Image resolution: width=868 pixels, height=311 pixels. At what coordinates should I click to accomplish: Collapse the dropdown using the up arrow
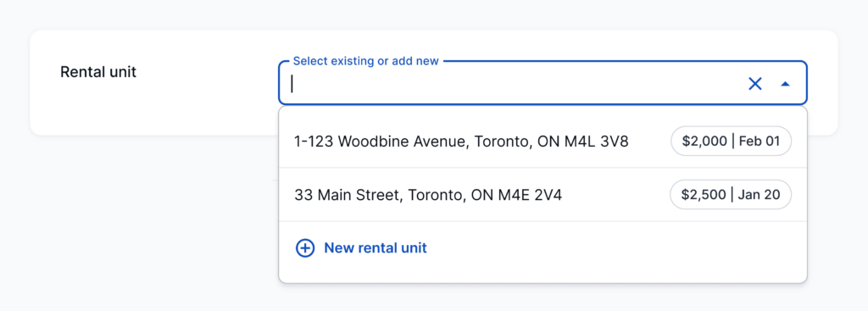pos(785,84)
